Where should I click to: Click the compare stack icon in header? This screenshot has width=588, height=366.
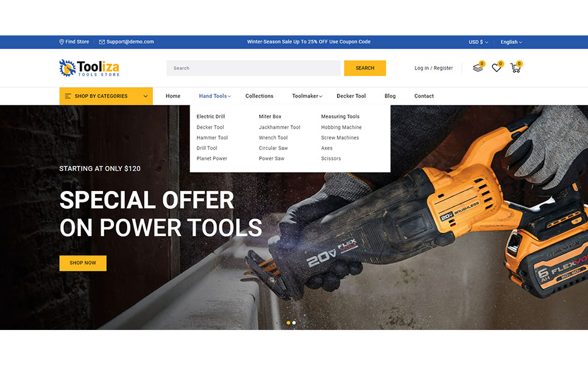pos(478,68)
